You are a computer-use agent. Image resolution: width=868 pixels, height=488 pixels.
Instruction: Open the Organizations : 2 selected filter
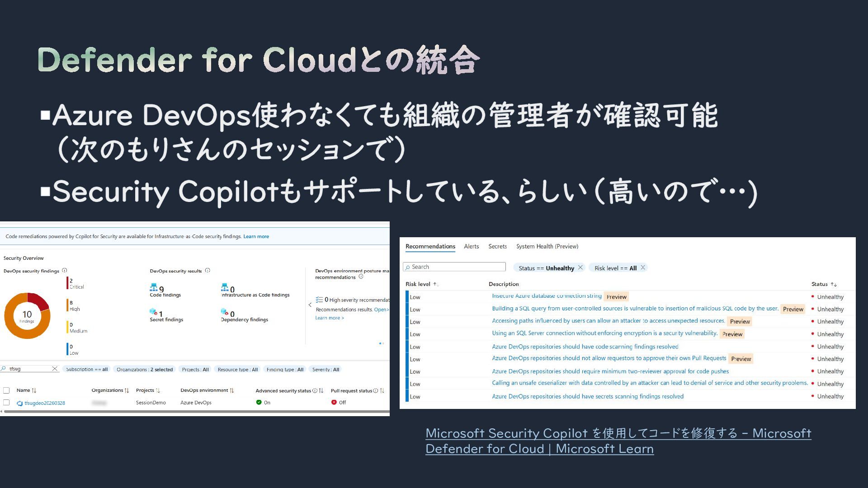145,369
